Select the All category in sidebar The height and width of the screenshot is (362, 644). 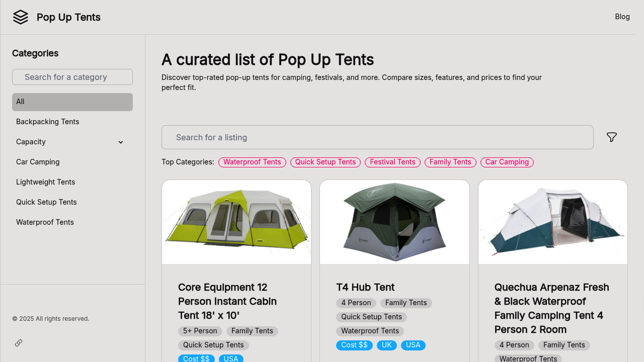(x=72, y=102)
